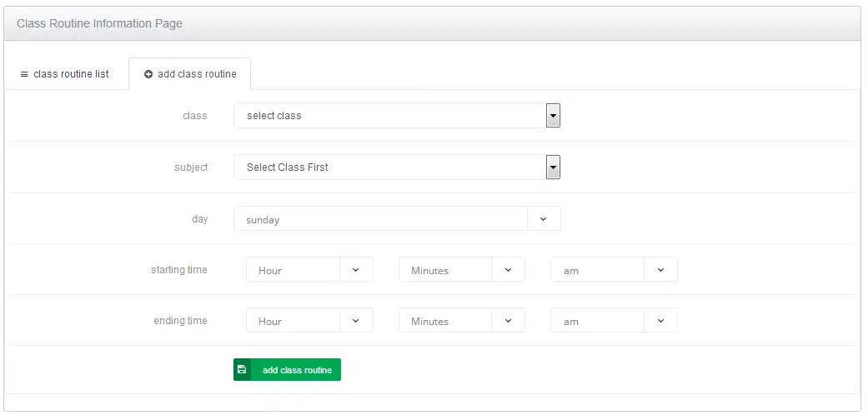Open the day field showing sunday
The height and width of the screenshot is (415, 868).
pyautogui.click(x=397, y=218)
